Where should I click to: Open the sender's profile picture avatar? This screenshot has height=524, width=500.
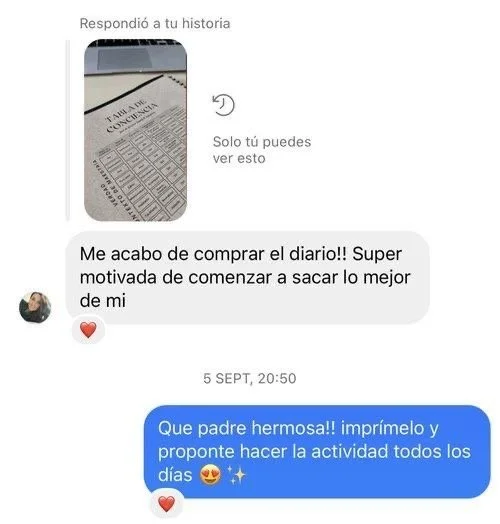click(35, 307)
